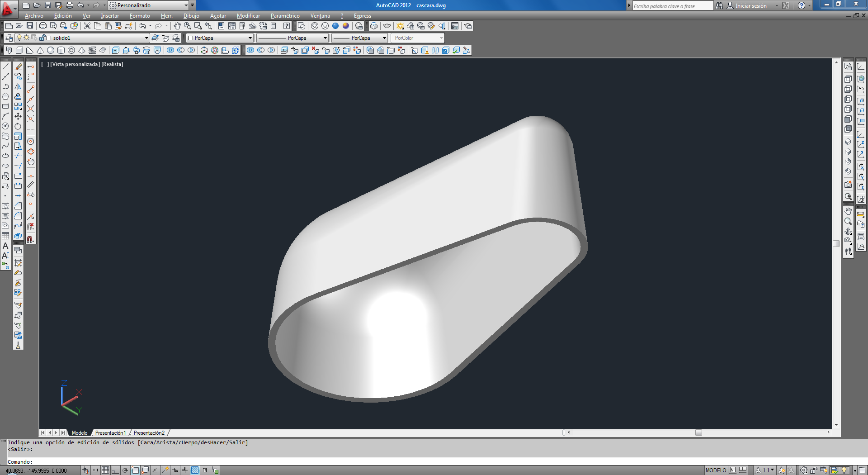Screen dimensions: 868x475
Task: Select the Polygon drawing tool
Action: (5, 96)
